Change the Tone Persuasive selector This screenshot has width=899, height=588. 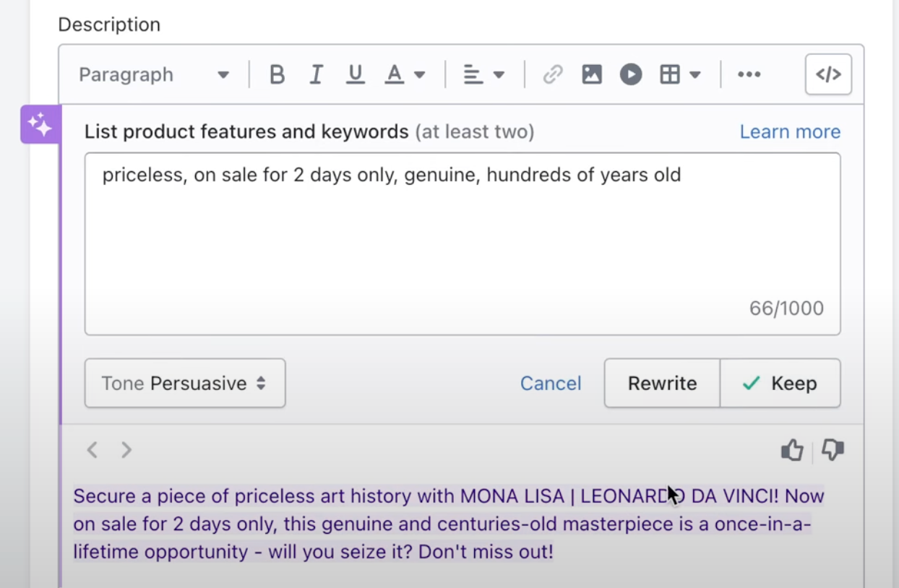(185, 384)
